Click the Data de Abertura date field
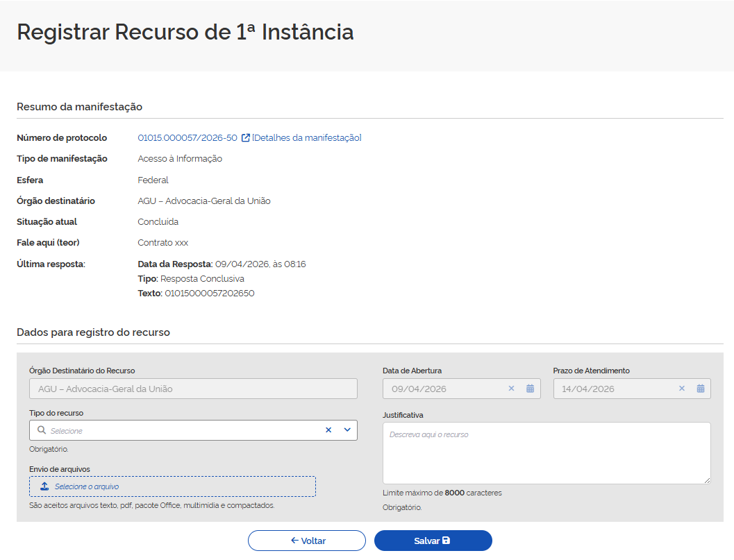The height and width of the screenshot is (560, 734). pyautogui.click(x=444, y=389)
